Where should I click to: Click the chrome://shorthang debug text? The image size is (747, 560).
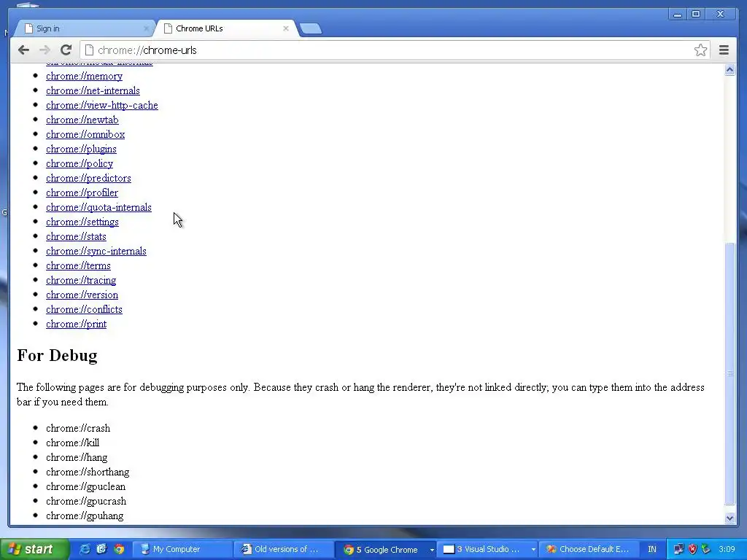coord(88,472)
